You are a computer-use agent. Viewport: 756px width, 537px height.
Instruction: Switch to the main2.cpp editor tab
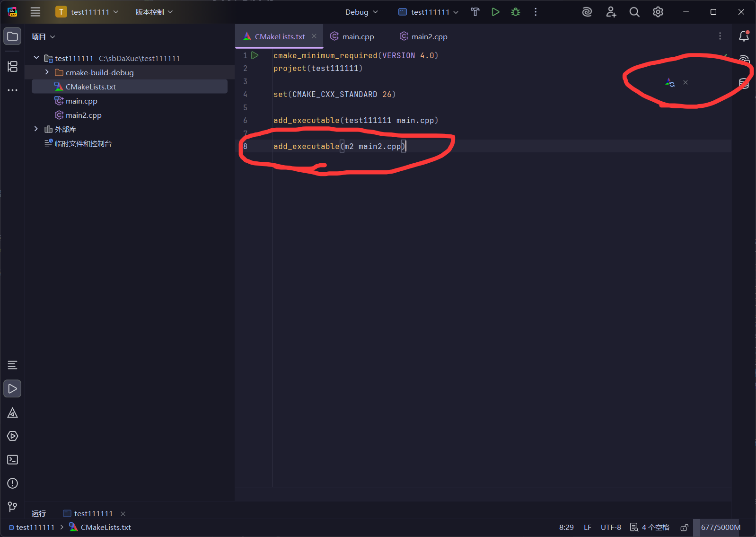click(429, 37)
